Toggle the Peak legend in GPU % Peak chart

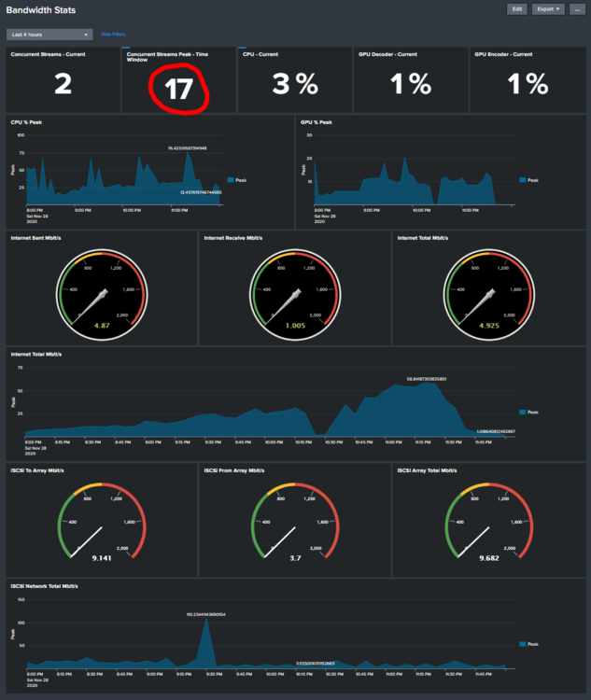pos(528,180)
